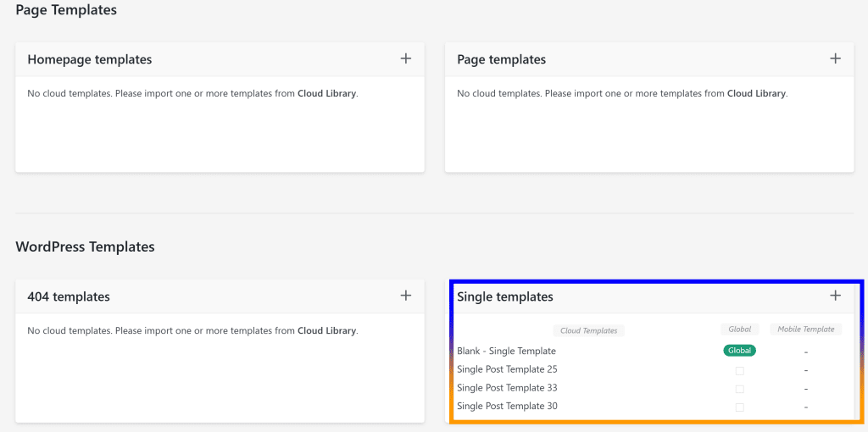The height and width of the screenshot is (432, 868).
Task: Enable Global checkbox for Single Post Template 25
Action: (739, 370)
